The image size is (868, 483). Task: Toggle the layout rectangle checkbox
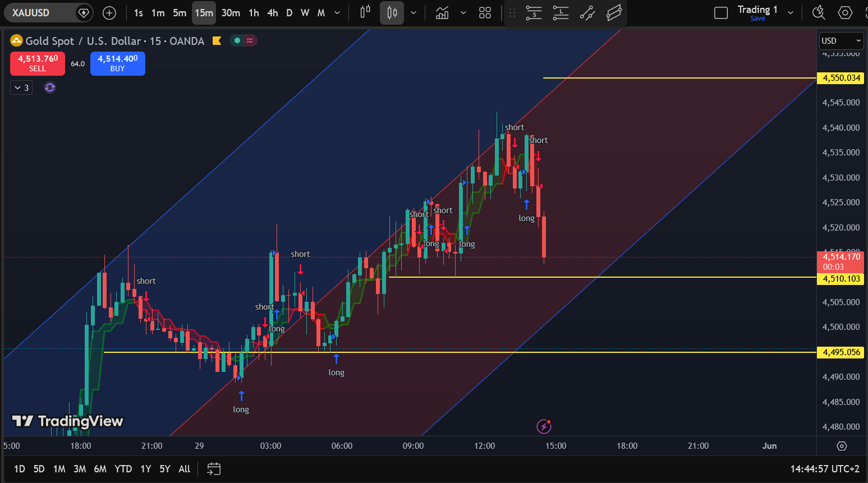coord(721,12)
